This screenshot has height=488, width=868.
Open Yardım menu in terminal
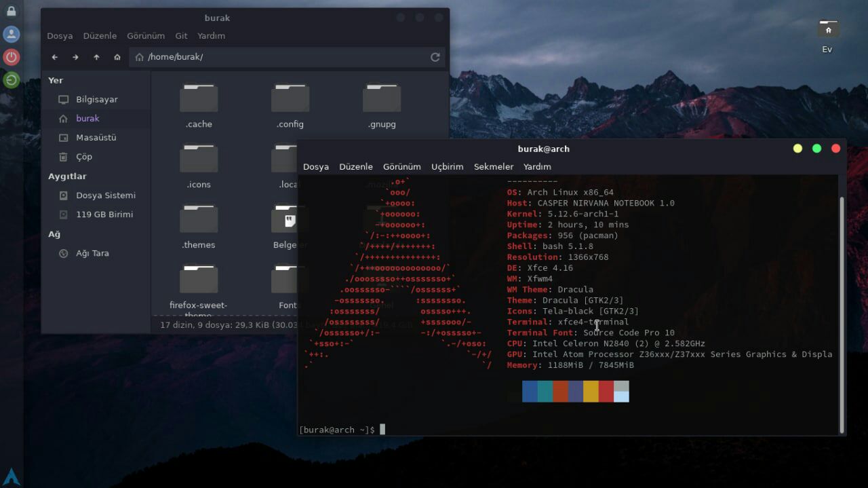[x=537, y=166]
